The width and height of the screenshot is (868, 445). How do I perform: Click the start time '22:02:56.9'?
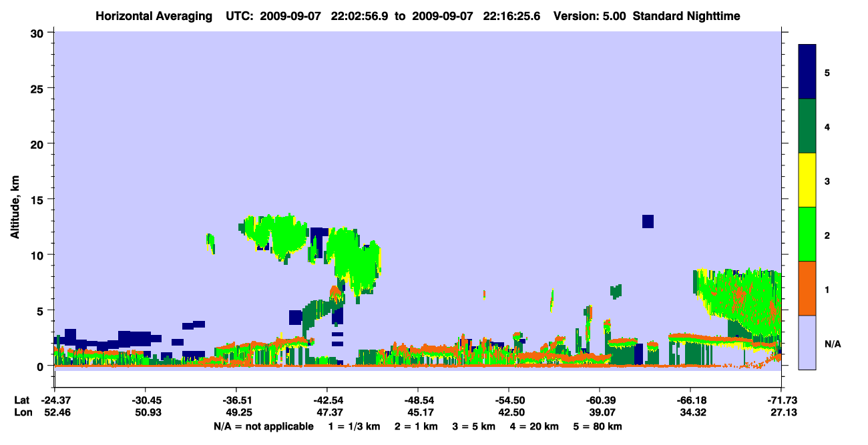coord(359,16)
